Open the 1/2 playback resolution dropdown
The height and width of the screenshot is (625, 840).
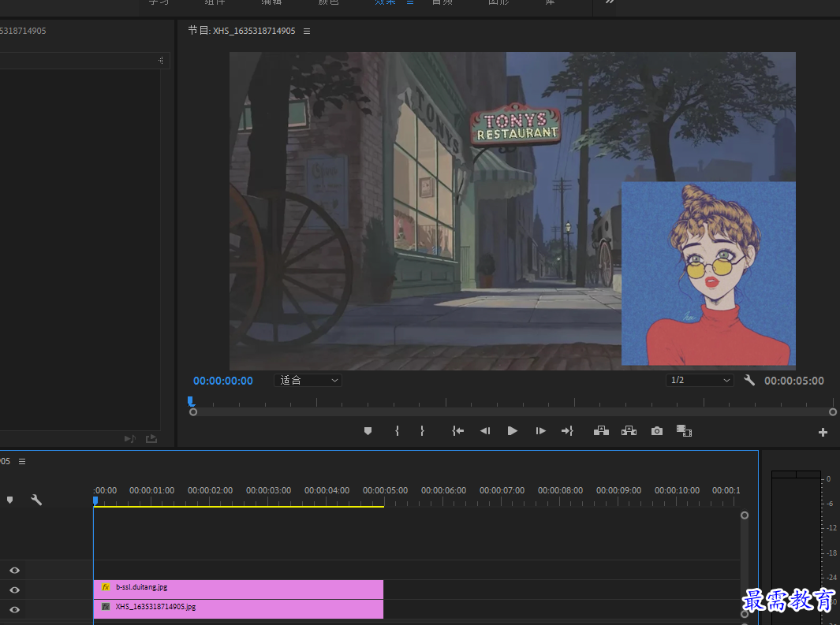pyautogui.click(x=700, y=380)
